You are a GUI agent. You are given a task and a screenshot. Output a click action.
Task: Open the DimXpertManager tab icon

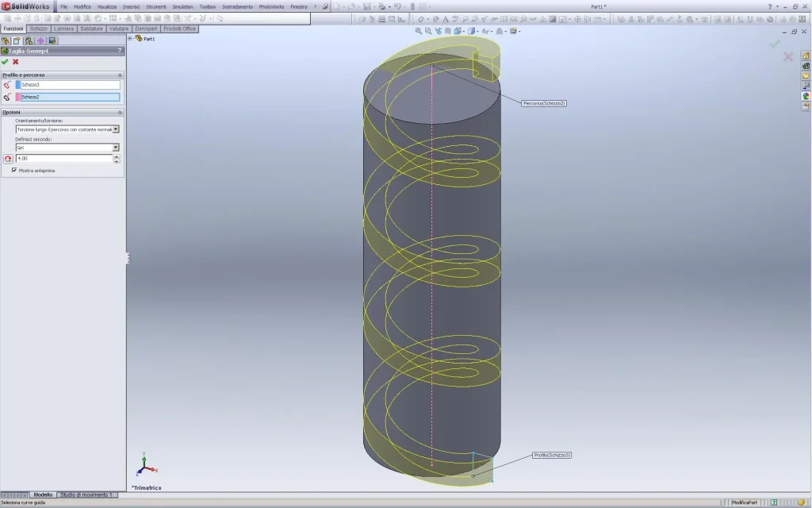click(40, 40)
